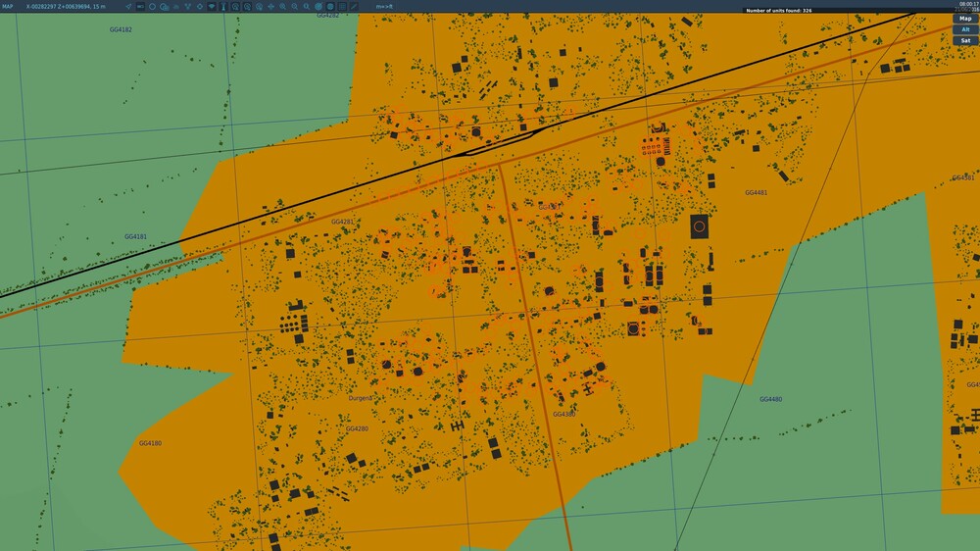Click grid label GG4281

[342, 222]
